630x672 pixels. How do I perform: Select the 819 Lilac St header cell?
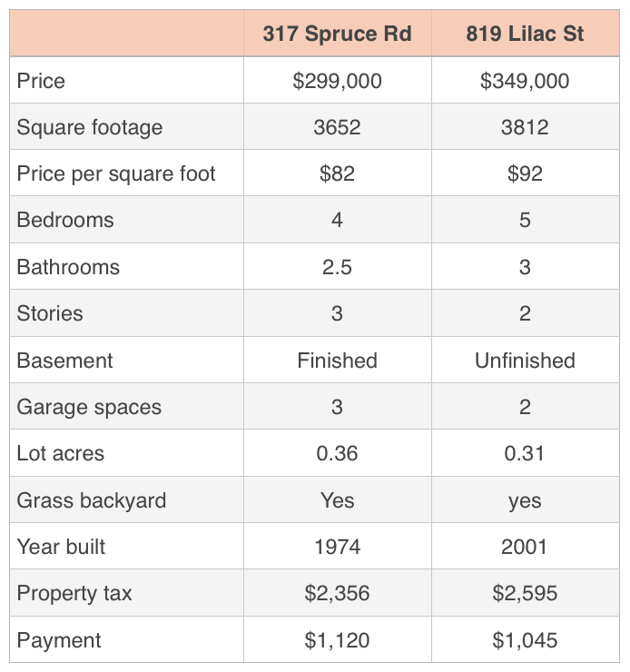tap(525, 34)
